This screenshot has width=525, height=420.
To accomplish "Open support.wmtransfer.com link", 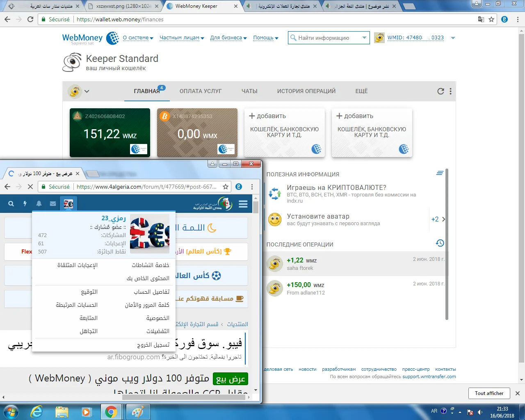I will pyautogui.click(x=429, y=377).
